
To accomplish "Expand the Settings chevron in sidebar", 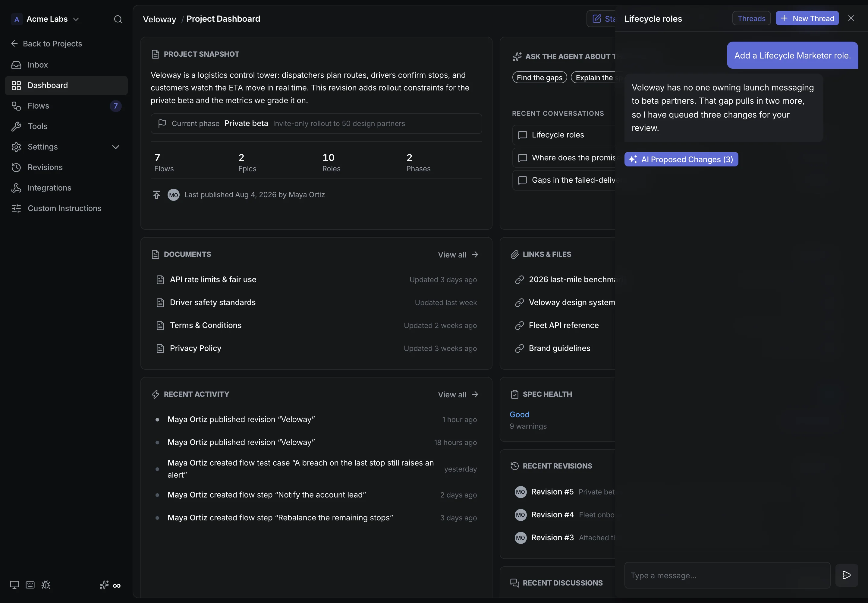I will [x=115, y=147].
